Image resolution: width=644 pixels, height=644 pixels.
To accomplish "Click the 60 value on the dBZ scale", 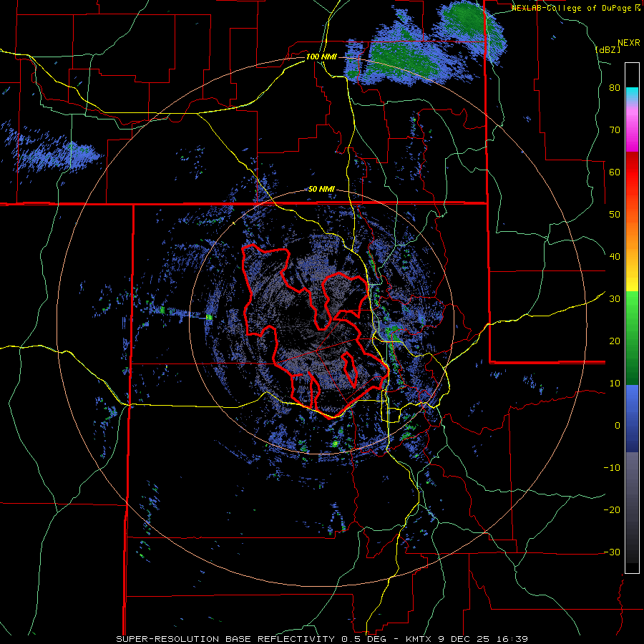I will 615,172.
